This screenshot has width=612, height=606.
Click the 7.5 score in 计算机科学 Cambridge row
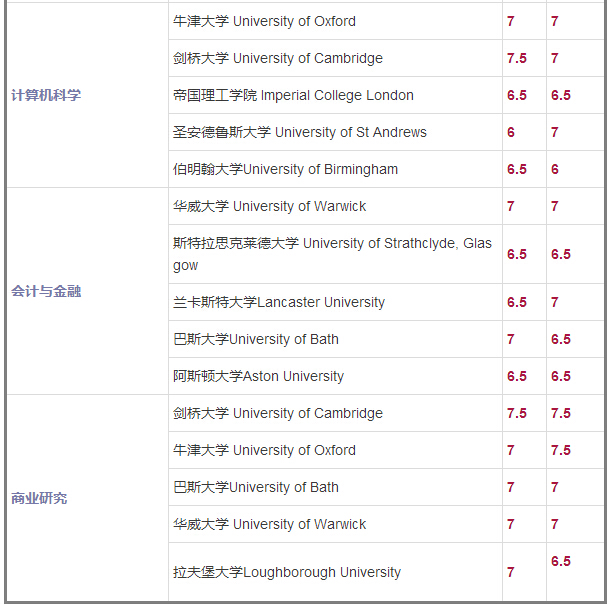[517, 58]
